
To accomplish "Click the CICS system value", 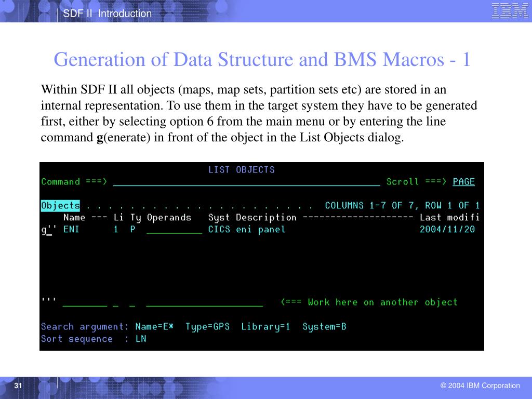I will 219,229.
